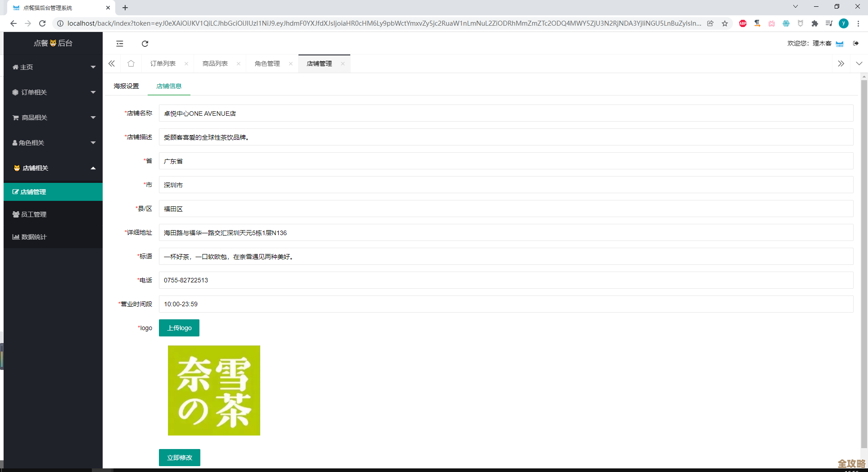Close the 角色管理 tab
868x472 pixels.
pyautogui.click(x=290, y=64)
